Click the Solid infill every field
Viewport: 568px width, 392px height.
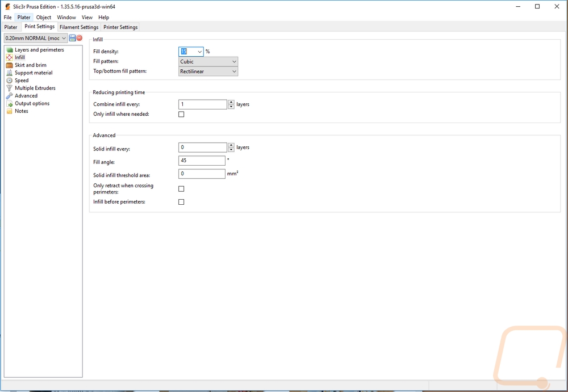[203, 147]
